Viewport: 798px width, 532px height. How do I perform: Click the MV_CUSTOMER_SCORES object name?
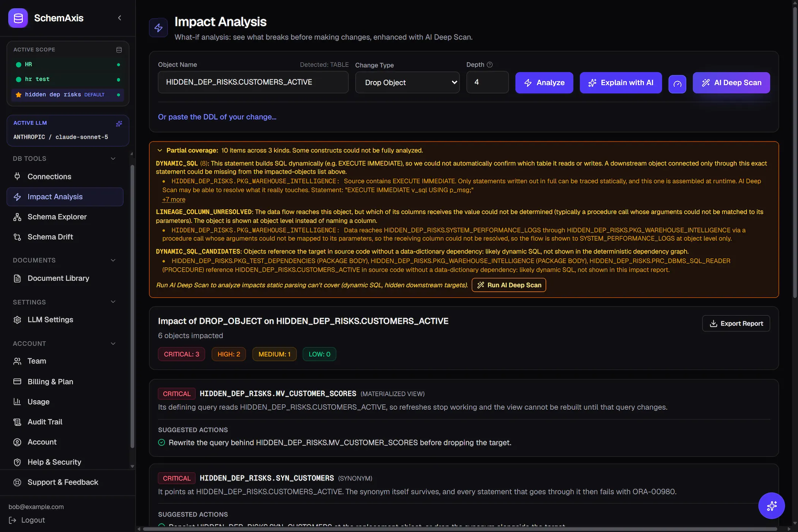click(x=278, y=394)
